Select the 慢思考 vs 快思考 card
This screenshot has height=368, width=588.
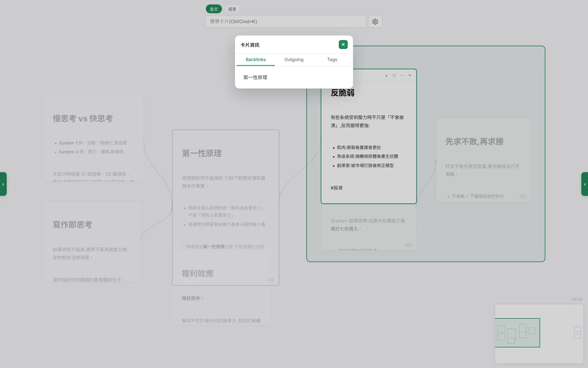pos(93,138)
